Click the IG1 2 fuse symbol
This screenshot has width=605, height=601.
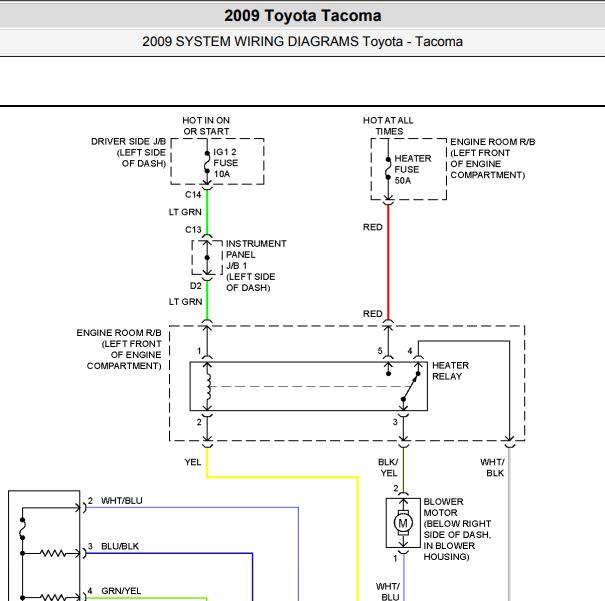pos(207,162)
